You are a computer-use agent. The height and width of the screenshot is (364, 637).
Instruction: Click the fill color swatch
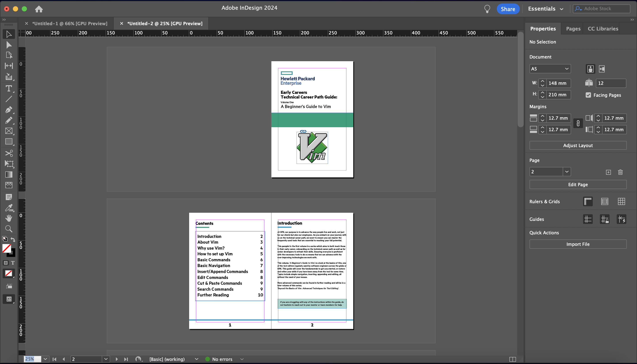tap(6, 248)
